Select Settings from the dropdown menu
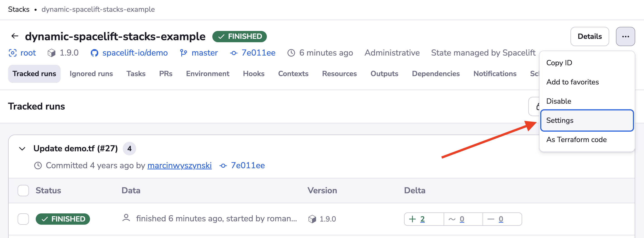This screenshot has width=644, height=238. [587, 120]
